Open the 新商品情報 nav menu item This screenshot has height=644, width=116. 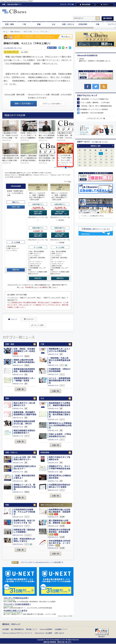[83, 24]
